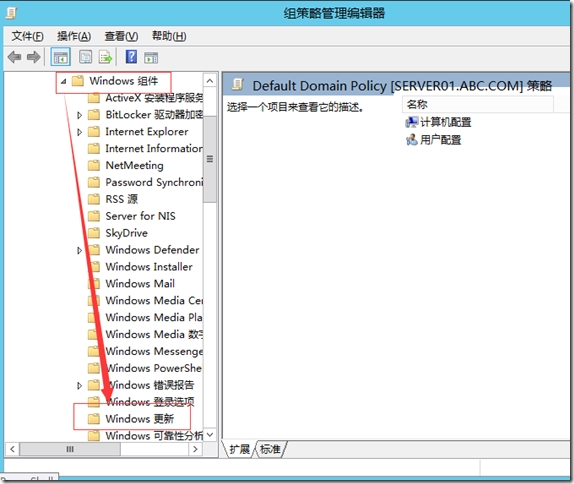Switch to the 标准 tab

tap(270, 449)
